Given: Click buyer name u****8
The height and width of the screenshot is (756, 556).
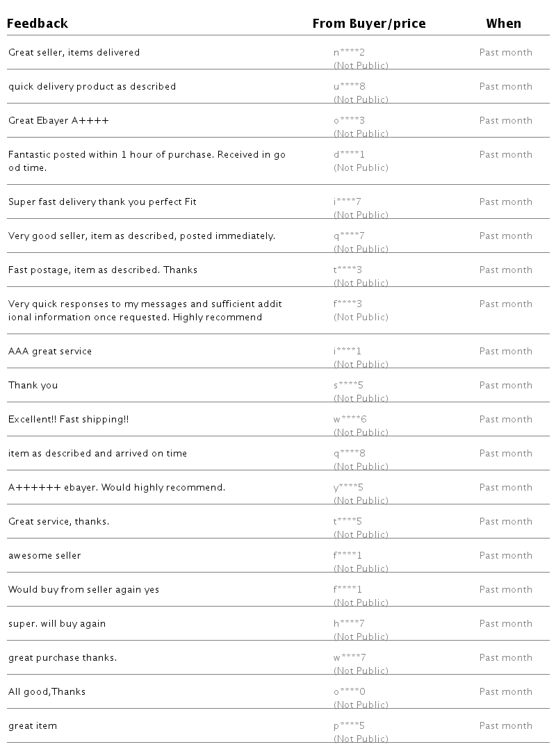Looking at the screenshot, I should (349, 86).
